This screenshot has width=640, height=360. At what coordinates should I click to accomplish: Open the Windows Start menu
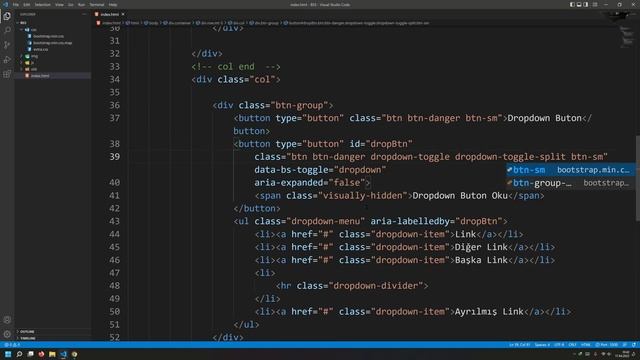pos(8,354)
